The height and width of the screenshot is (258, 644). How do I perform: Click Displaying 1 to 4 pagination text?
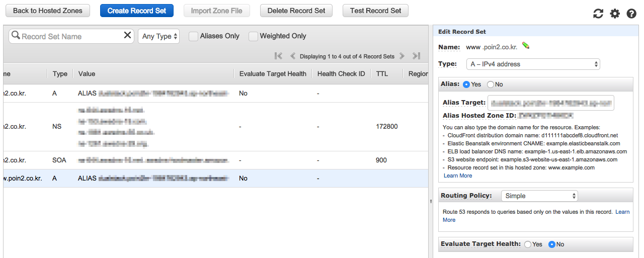tap(347, 56)
